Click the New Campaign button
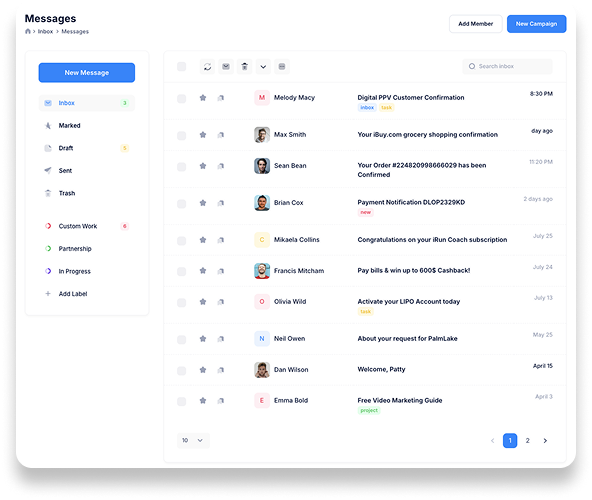 536,24
